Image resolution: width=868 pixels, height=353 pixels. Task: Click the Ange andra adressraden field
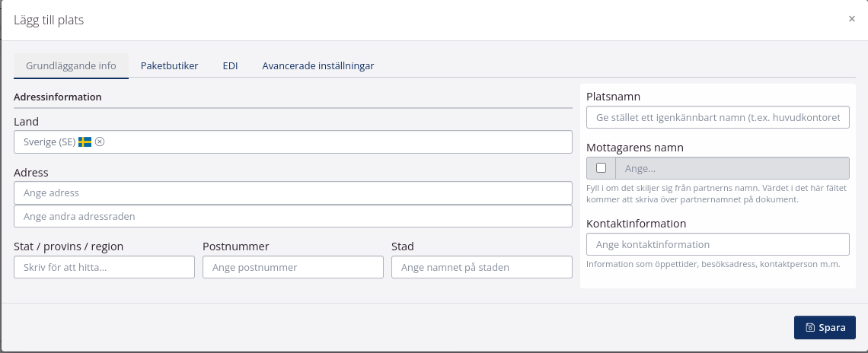(x=292, y=217)
